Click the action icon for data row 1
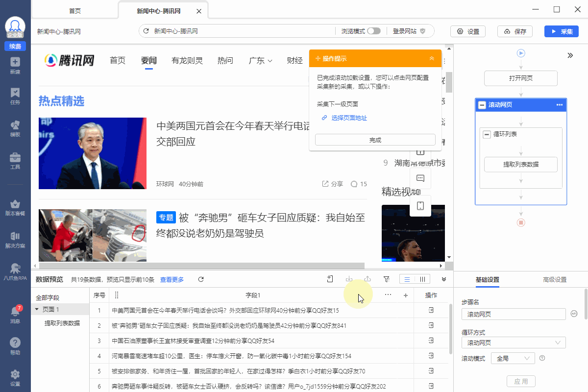 click(431, 310)
